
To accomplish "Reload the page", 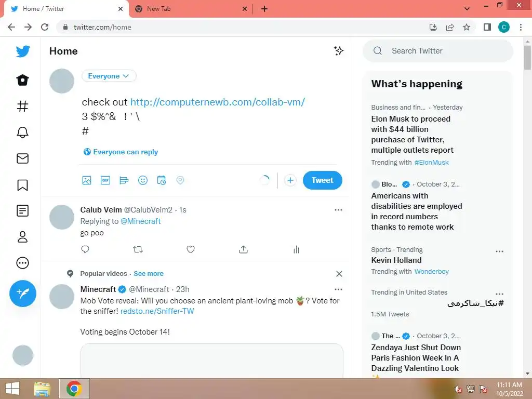I will (45, 27).
